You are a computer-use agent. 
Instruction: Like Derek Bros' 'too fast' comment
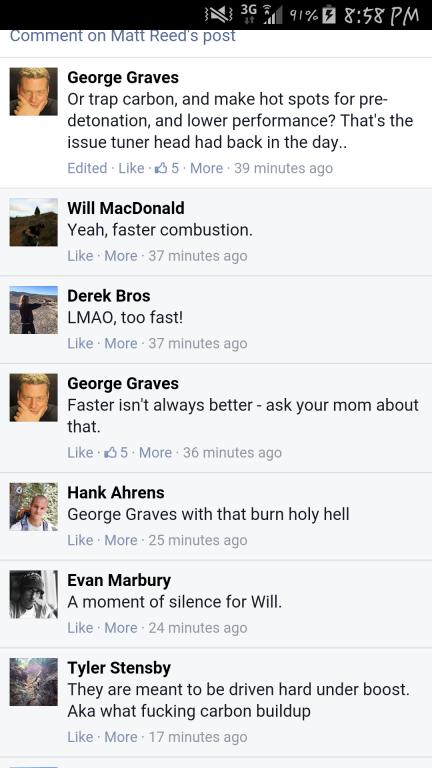(x=80, y=343)
